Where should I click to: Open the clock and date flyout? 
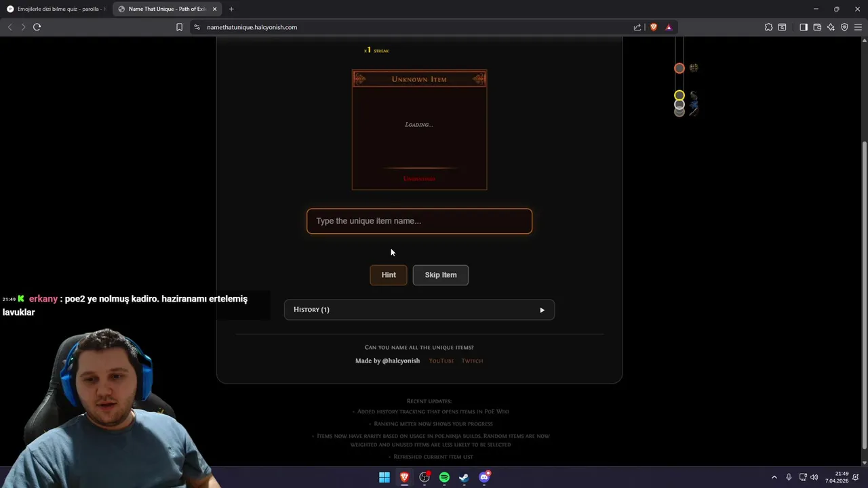point(837,477)
